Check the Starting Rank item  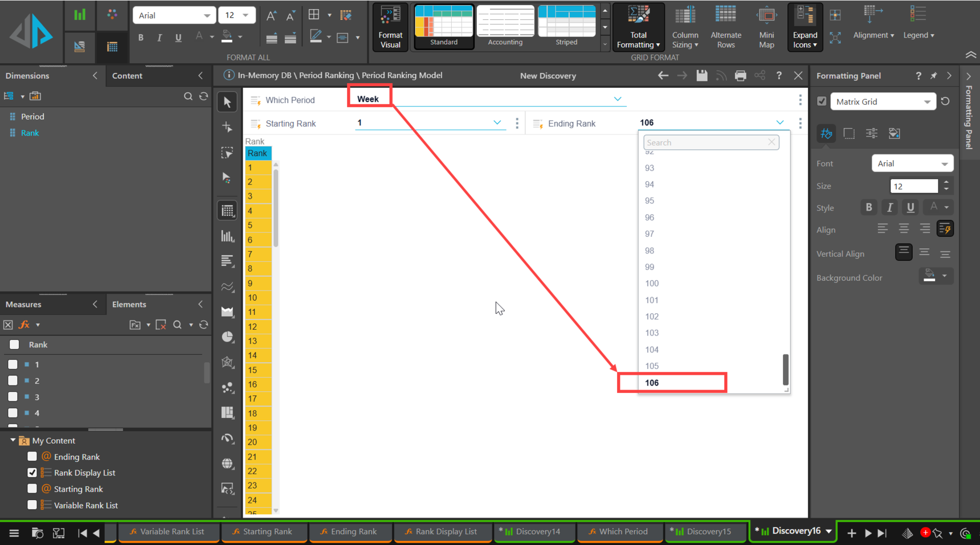pyautogui.click(x=32, y=489)
